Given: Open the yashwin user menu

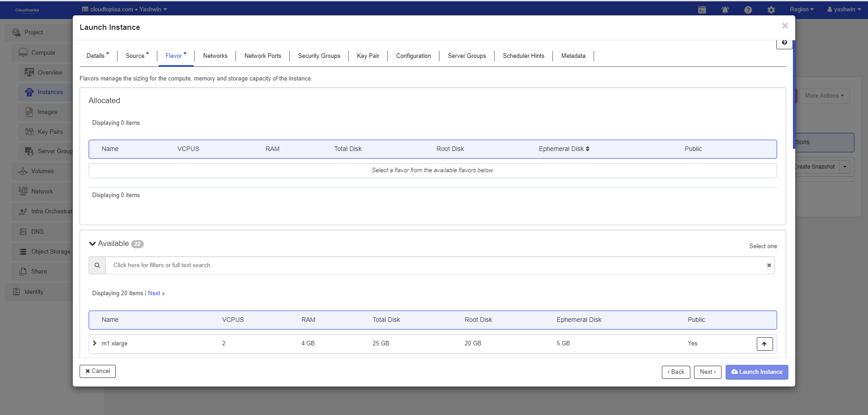Looking at the screenshot, I should (844, 9).
